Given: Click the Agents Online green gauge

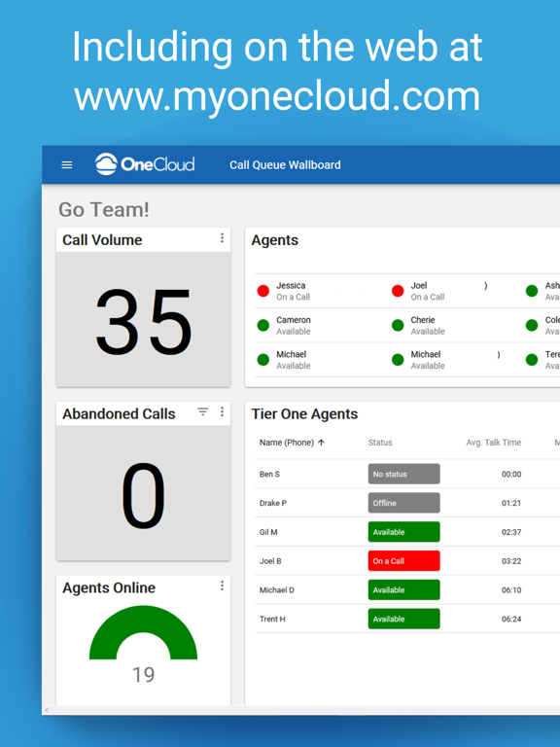Looking at the screenshot, I should 143,632.
